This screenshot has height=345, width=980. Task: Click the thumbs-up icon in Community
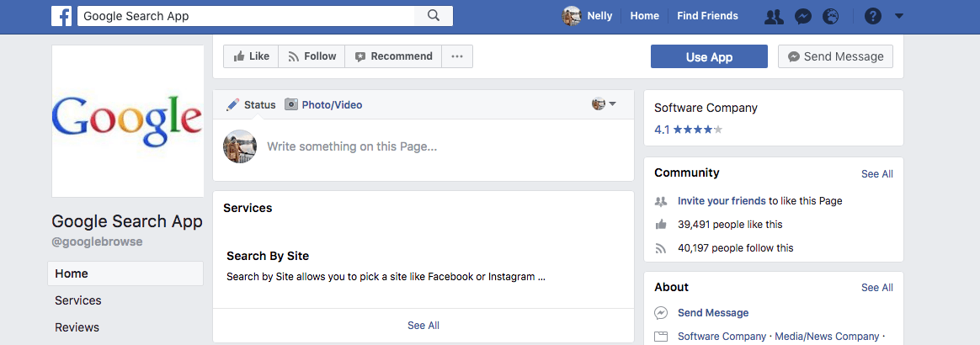tap(661, 224)
